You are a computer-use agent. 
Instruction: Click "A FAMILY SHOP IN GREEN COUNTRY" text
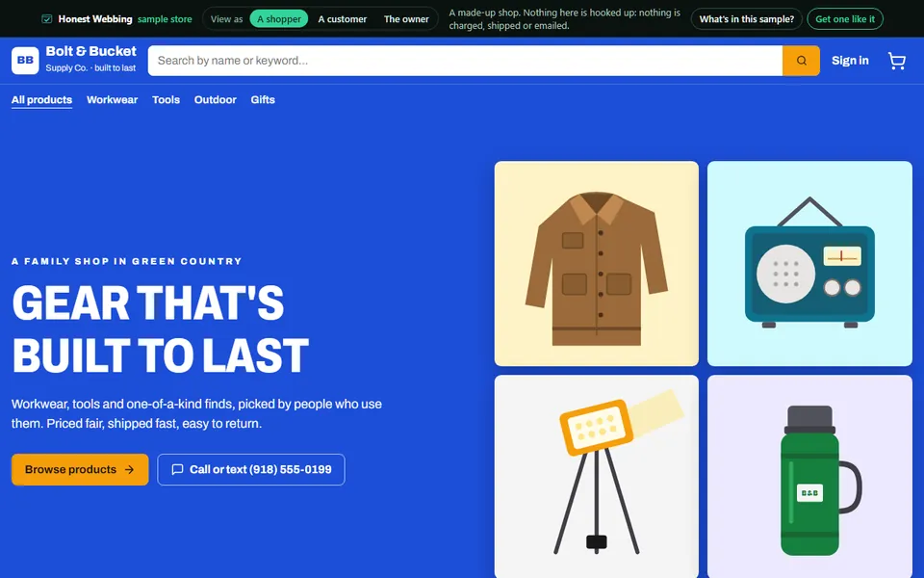click(x=127, y=261)
